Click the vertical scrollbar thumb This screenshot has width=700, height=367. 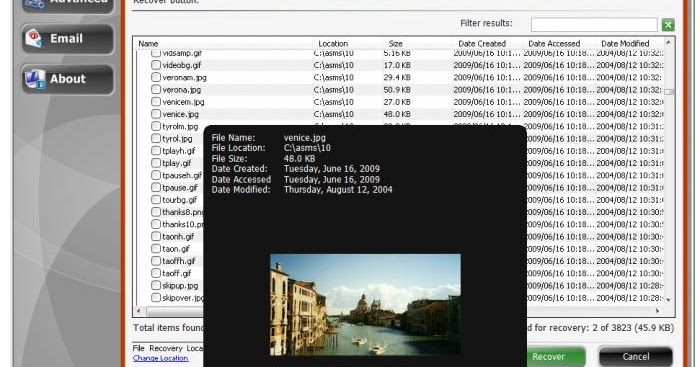tap(668, 92)
